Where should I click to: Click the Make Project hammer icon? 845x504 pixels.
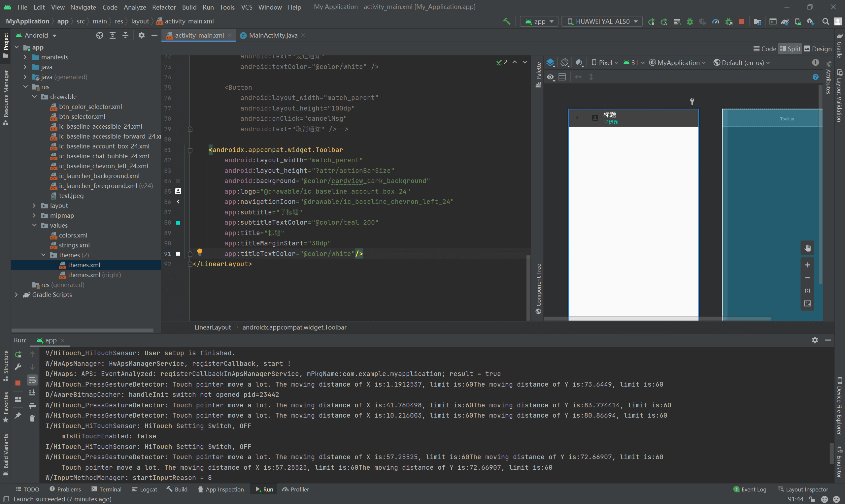(506, 21)
